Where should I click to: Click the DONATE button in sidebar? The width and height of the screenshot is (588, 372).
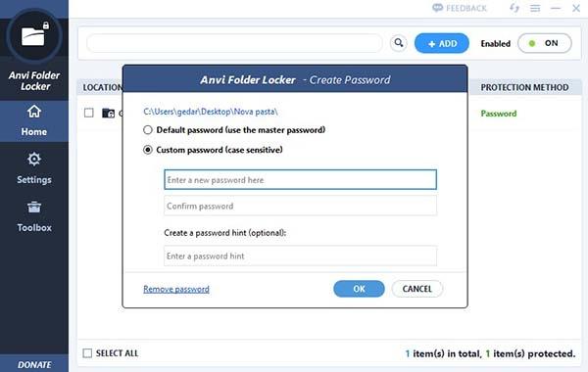(34, 364)
